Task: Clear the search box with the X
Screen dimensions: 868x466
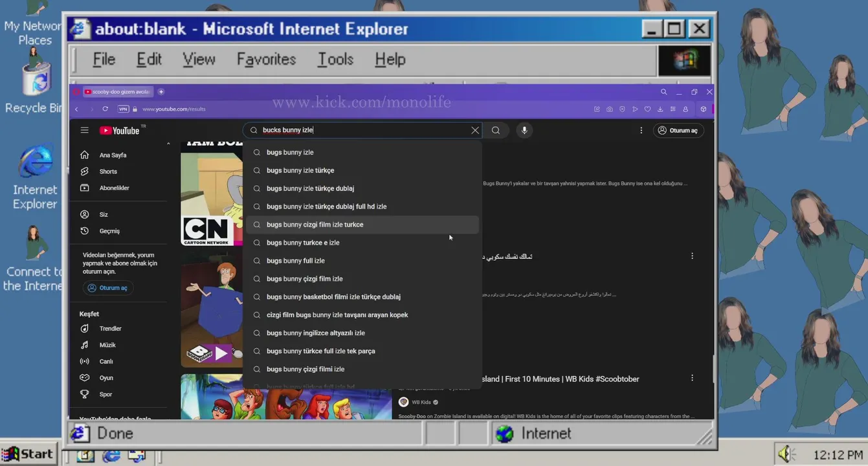Action: (x=475, y=130)
